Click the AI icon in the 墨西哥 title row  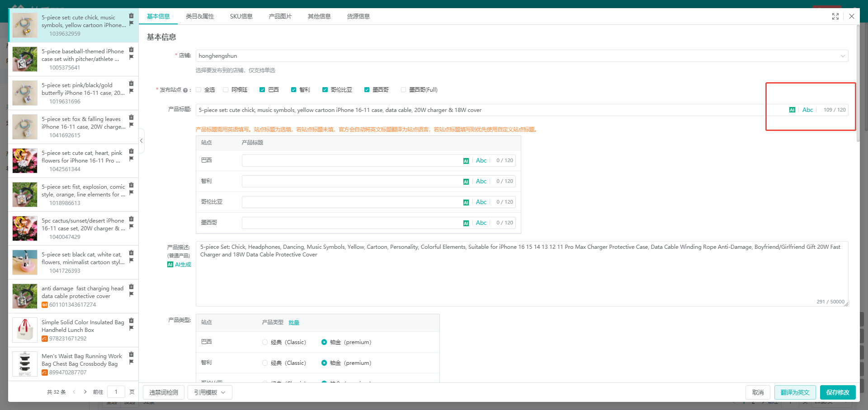coord(466,223)
